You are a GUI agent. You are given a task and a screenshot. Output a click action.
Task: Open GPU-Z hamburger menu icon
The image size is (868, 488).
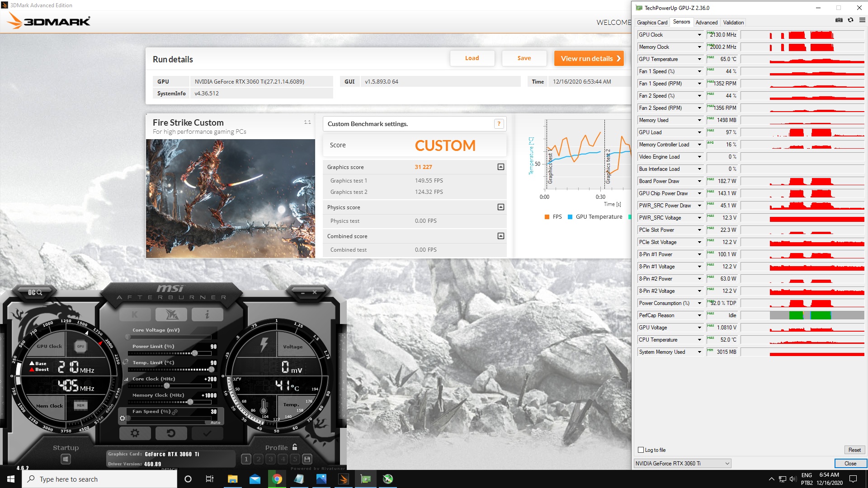pyautogui.click(x=862, y=20)
